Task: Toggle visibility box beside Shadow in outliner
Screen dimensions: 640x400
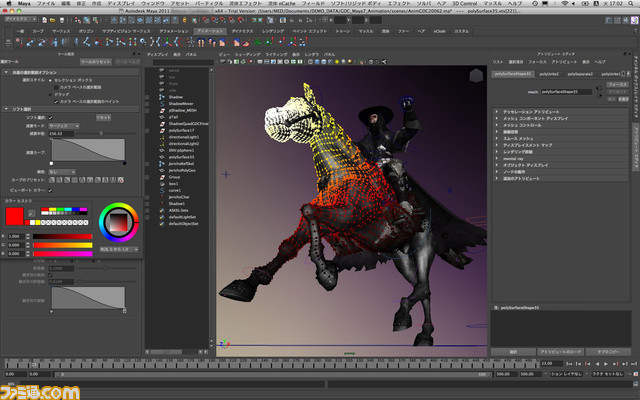Action: point(147,97)
